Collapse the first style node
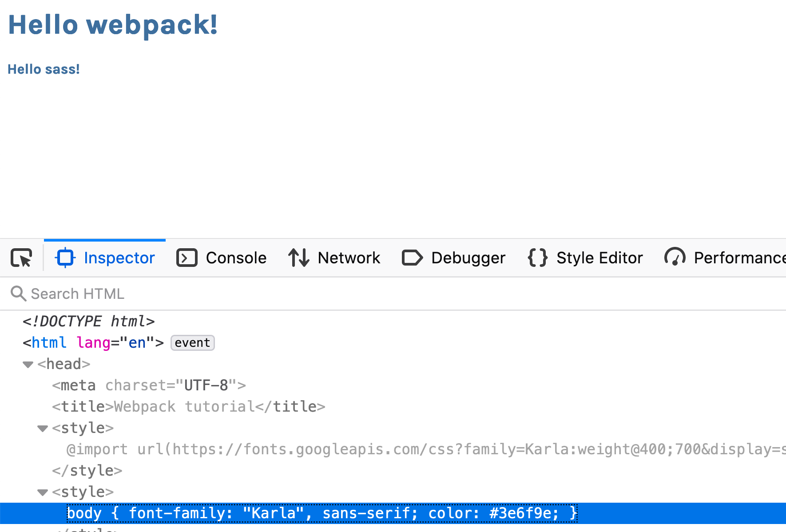 click(43, 429)
